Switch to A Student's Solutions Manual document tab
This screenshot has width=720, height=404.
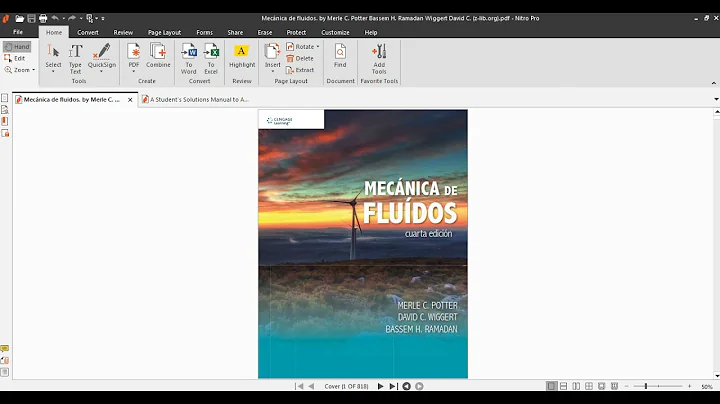[x=195, y=99]
